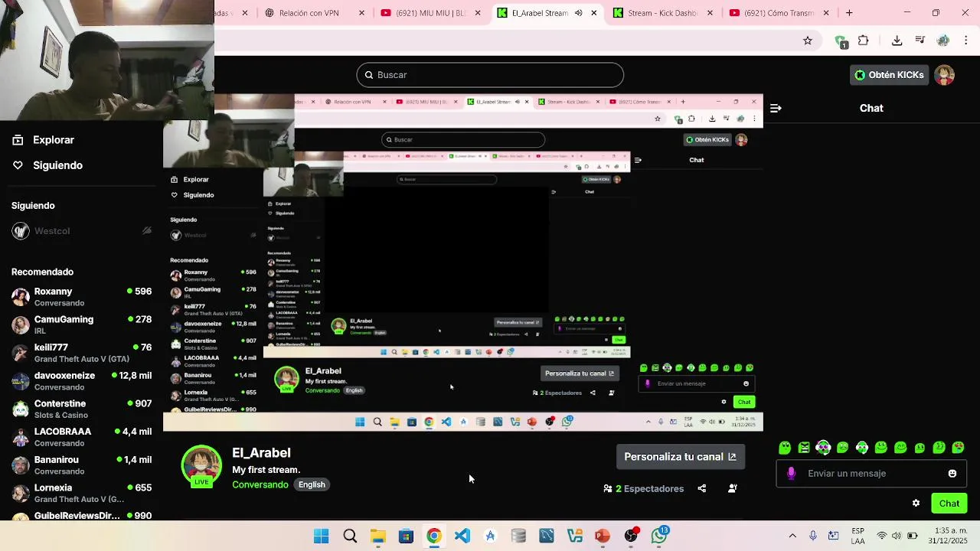Open MySQL Workbench taskbar icon
Viewport: 980px width, 551px height.
547,536
